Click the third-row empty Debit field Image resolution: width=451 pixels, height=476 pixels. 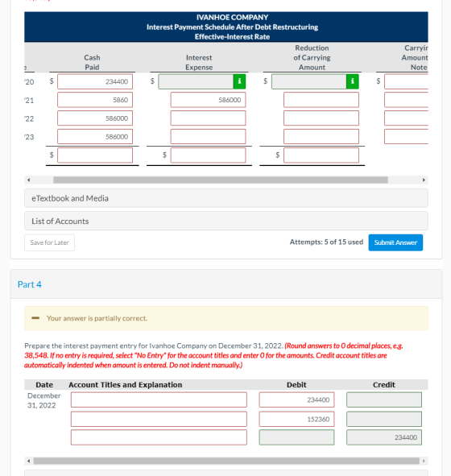point(296,437)
